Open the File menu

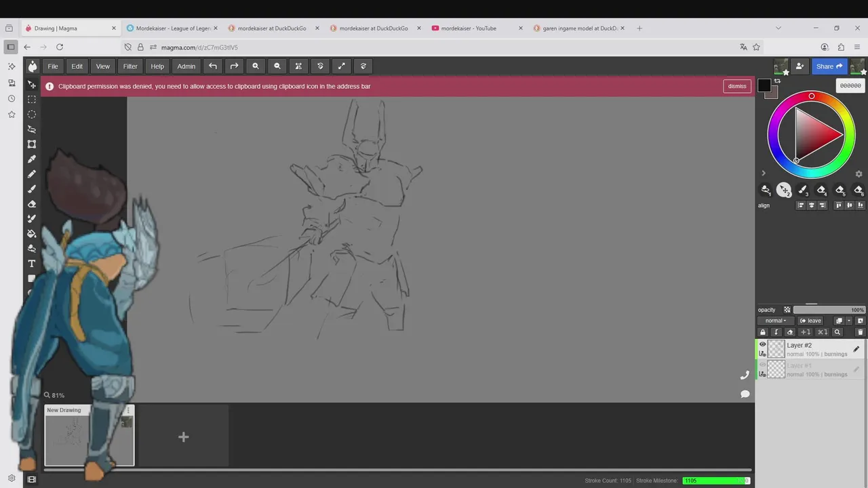pyautogui.click(x=53, y=66)
